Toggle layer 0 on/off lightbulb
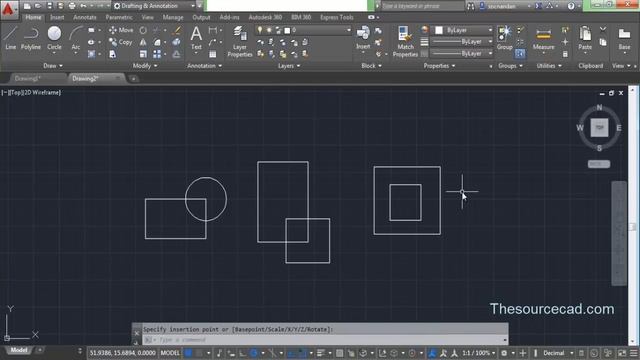Image resolution: width=640 pixels, height=360 pixels. click(260, 30)
